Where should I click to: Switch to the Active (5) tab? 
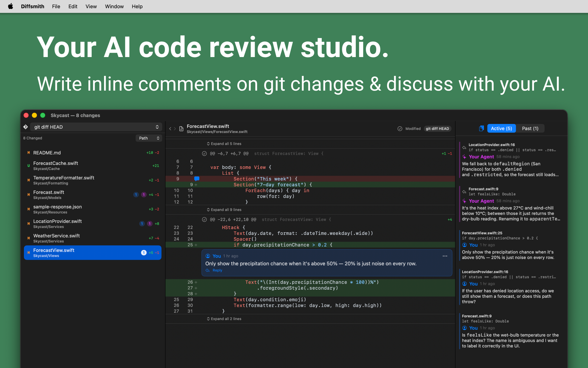click(x=501, y=128)
